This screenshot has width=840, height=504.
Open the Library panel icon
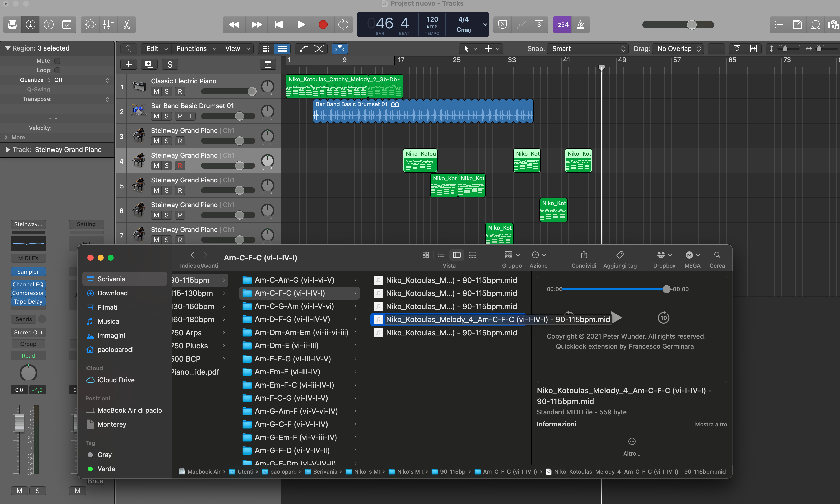[x=12, y=24]
